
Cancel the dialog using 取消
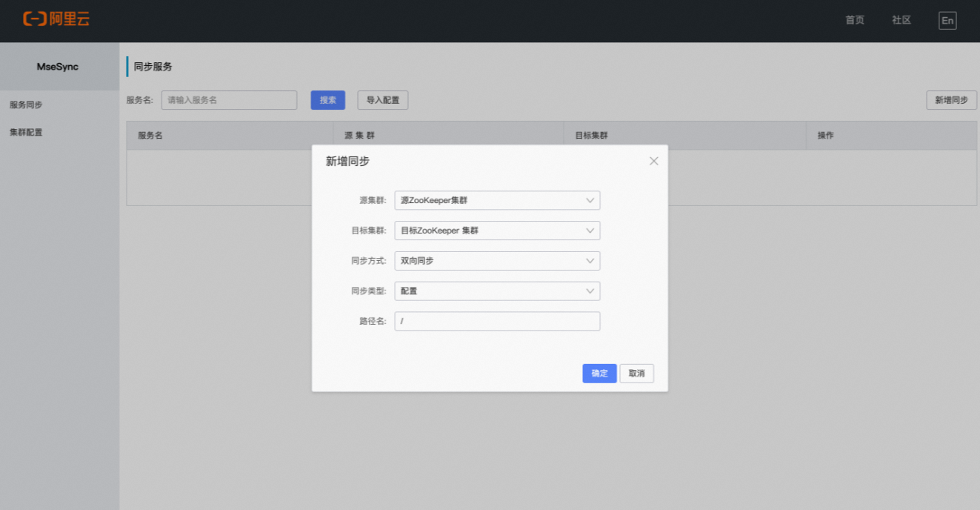point(636,373)
